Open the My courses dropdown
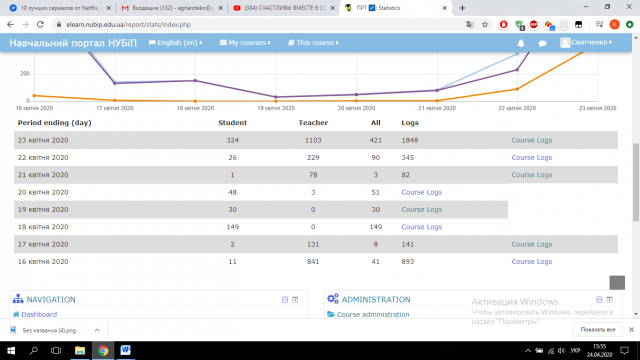The width and height of the screenshot is (640, 360). pos(245,42)
